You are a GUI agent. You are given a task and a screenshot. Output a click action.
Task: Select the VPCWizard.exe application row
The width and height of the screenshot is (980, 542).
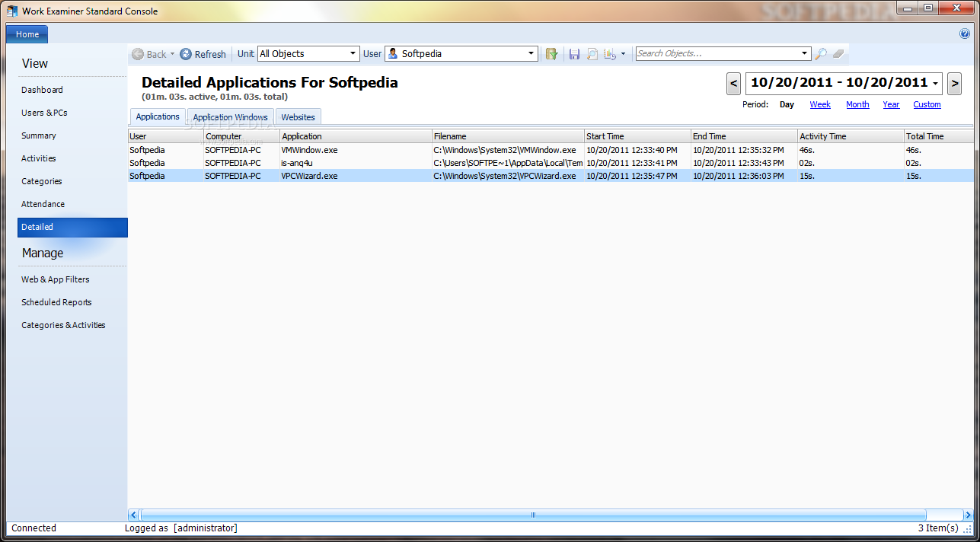(x=551, y=176)
